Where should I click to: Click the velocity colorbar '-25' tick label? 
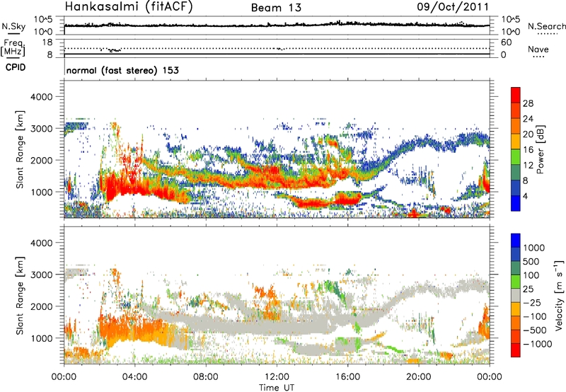pos(533,302)
